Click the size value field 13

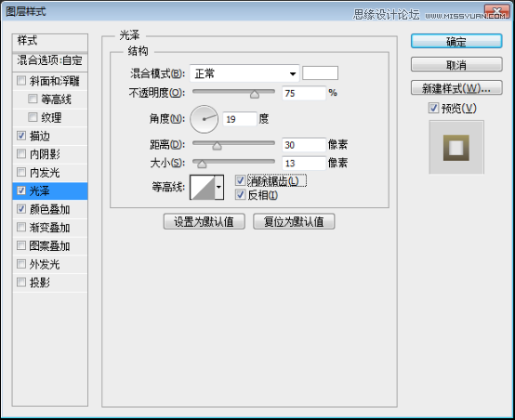click(x=304, y=164)
